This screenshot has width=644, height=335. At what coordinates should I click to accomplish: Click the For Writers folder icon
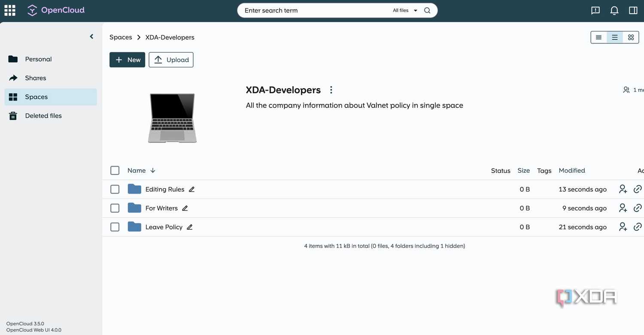pos(134,208)
